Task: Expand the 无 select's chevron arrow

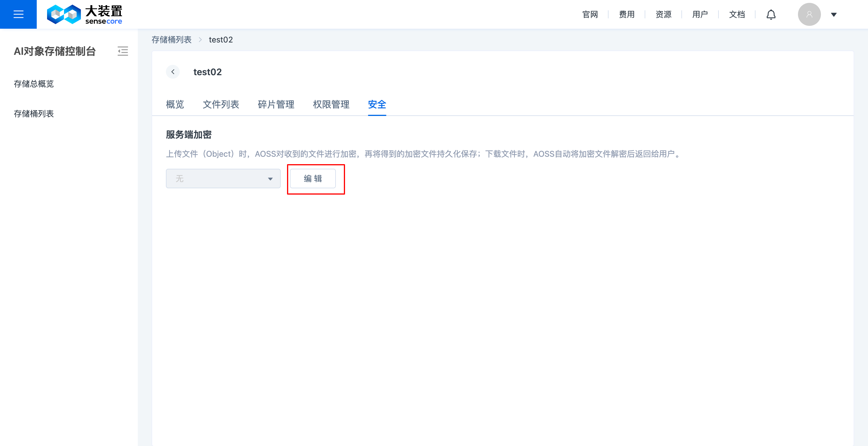Action: (x=270, y=179)
